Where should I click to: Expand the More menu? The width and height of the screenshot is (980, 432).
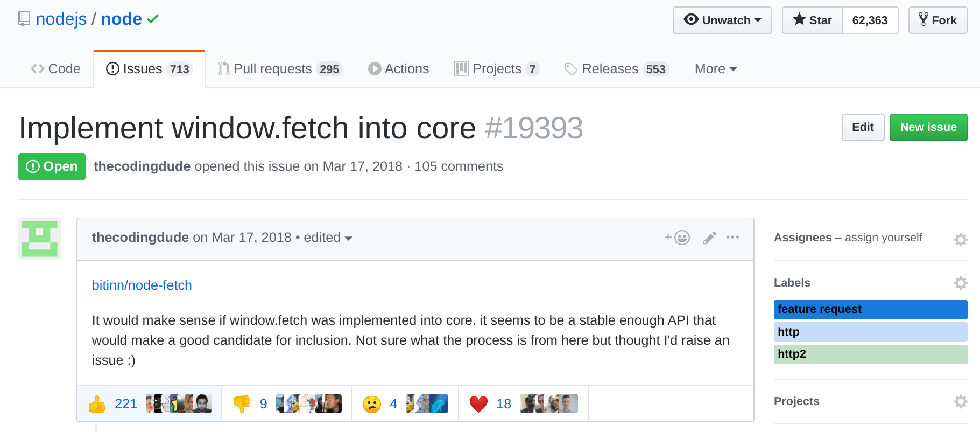(x=716, y=69)
